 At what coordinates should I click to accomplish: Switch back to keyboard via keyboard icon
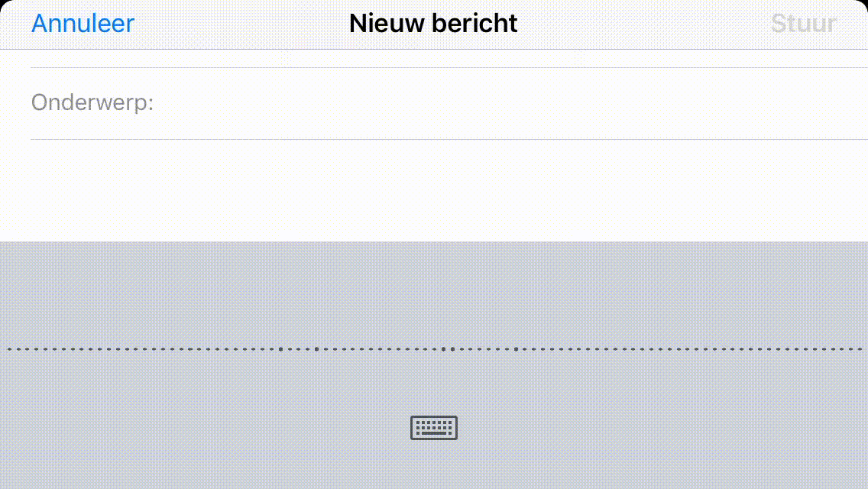pos(433,428)
